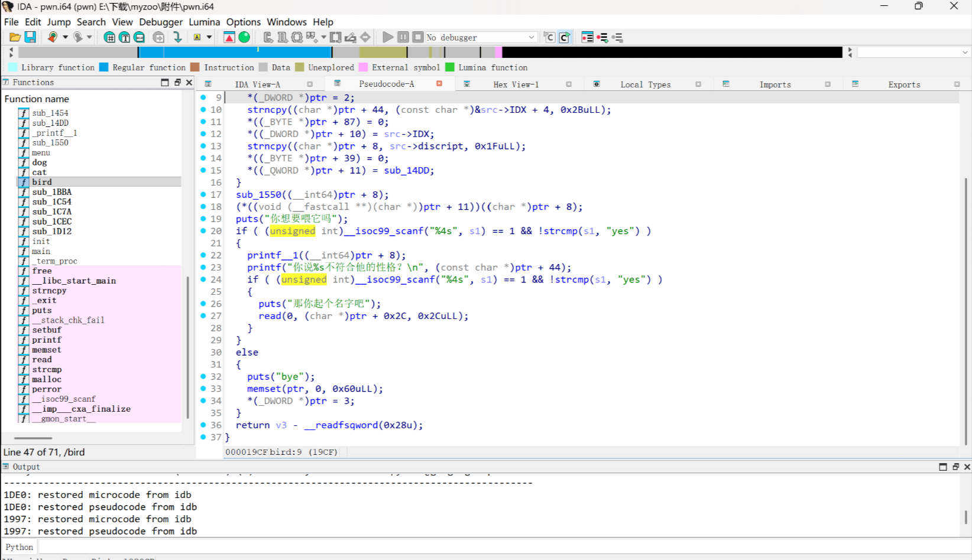972x560 pixels.
Task: Open the debugger selection dropdown
Action: pos(531,37)
